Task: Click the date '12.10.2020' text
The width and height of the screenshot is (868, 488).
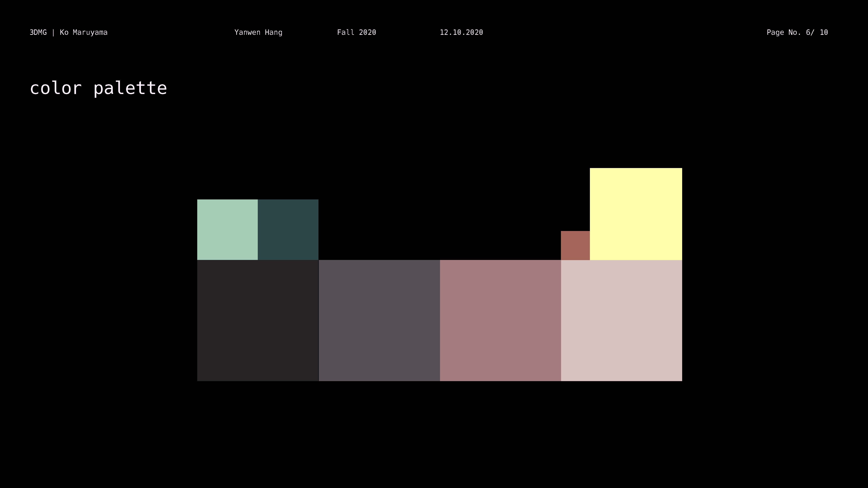Action: coord(461,32)
